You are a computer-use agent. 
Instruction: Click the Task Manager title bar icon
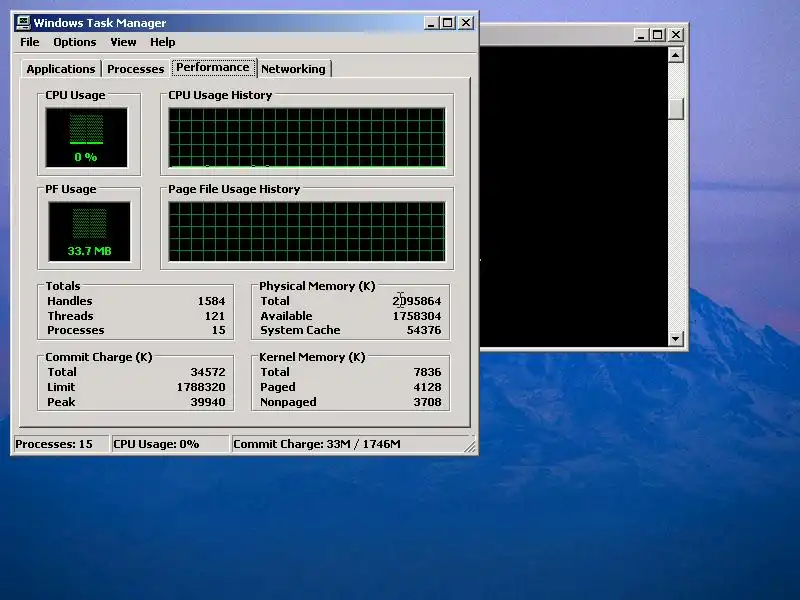[23, 22]
